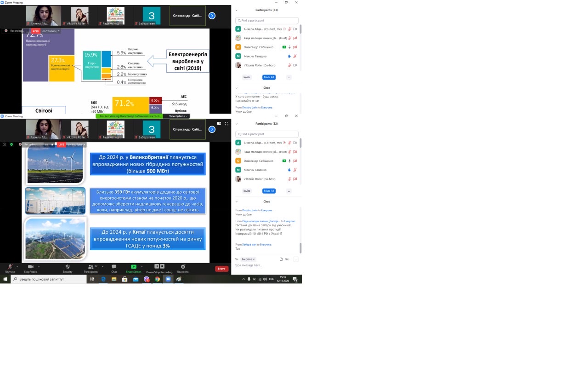Collapse the Participants (32) panel chevron
The width and height of the screenshot is (588, 368).
(237, 124)
